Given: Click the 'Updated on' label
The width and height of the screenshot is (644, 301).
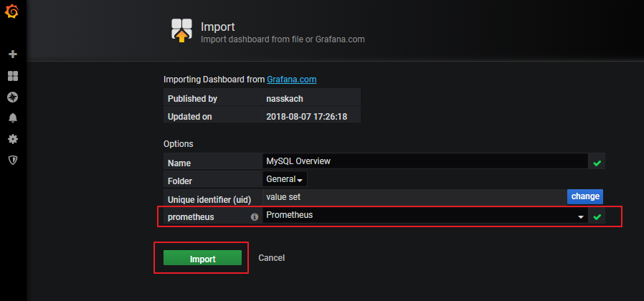Looking at the screenshot, I should click(190, 117).
